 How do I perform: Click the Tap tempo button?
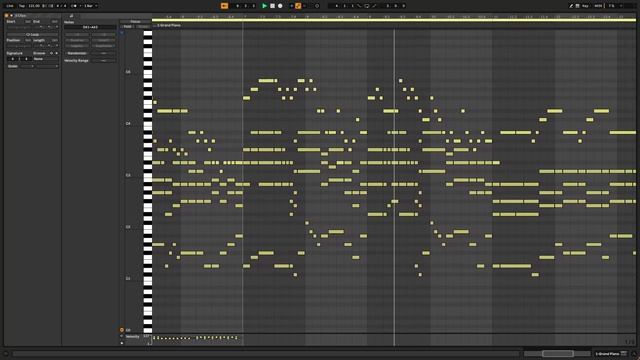coord(22,6)
